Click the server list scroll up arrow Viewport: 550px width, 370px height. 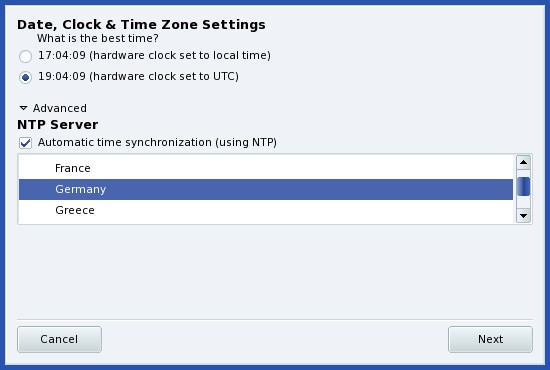click(523, 162)
